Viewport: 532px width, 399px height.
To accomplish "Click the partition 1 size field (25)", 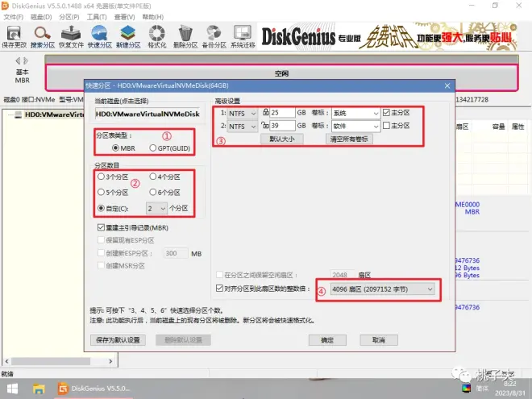I will pos(282,113).
